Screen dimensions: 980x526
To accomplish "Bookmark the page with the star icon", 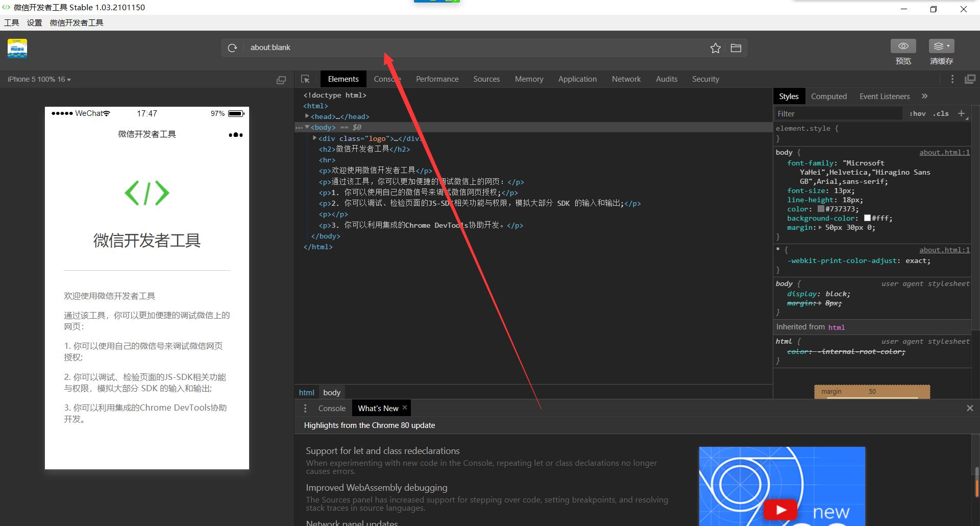I will pos(716,48).
